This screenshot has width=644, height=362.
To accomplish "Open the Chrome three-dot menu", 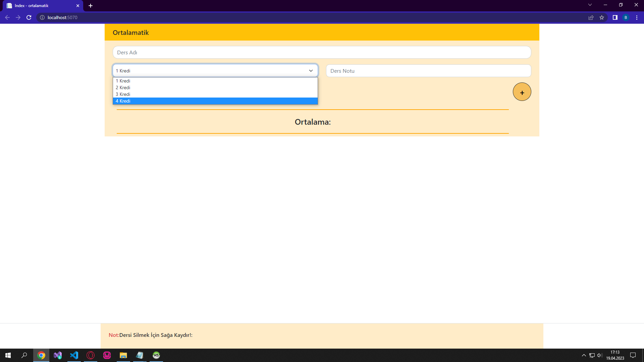I will (637, 17).
